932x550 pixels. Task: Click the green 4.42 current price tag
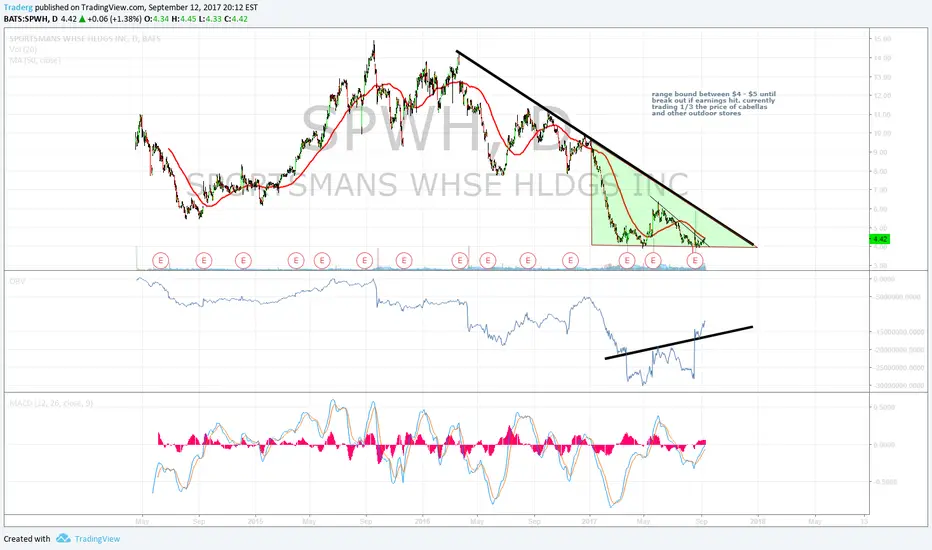(880, 239)
